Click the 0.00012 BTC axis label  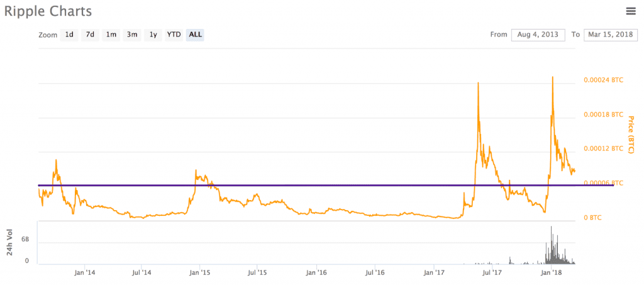(603, 148)
